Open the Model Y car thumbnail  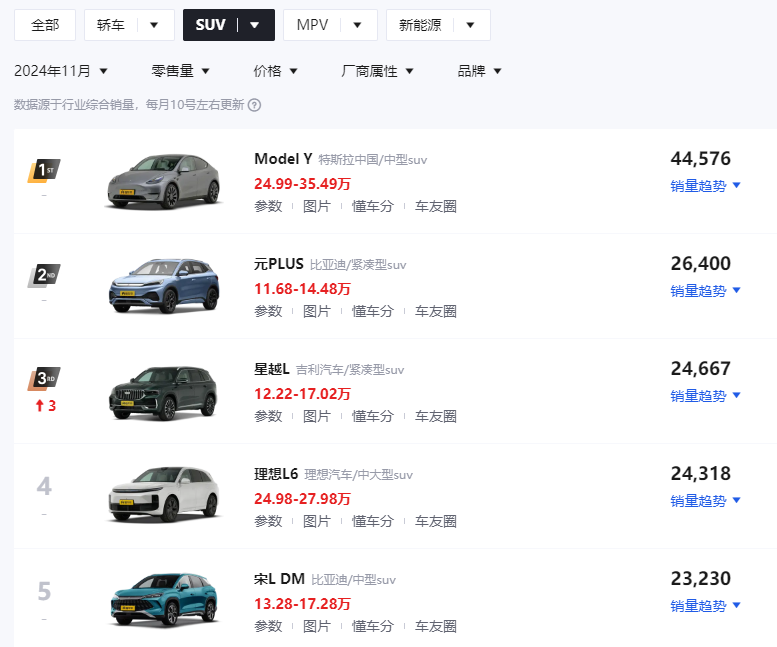click(x=164, y=182)
